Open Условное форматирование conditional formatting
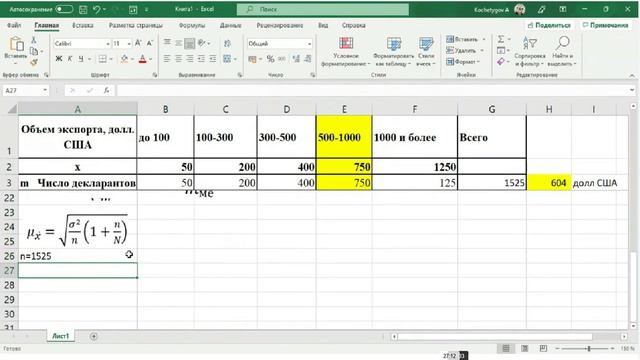The height and width of the screenshot is (360, 640). coord(346,51)
